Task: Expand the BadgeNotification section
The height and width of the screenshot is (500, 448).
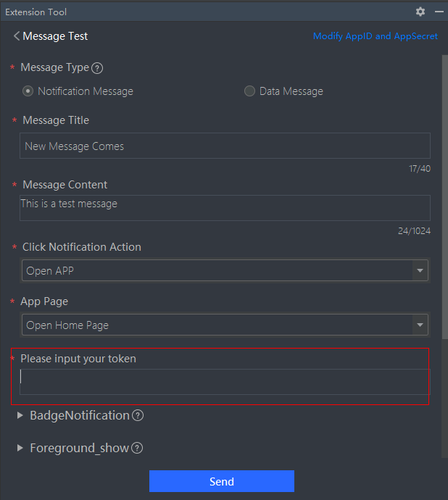Action: [x=20, y=415]
